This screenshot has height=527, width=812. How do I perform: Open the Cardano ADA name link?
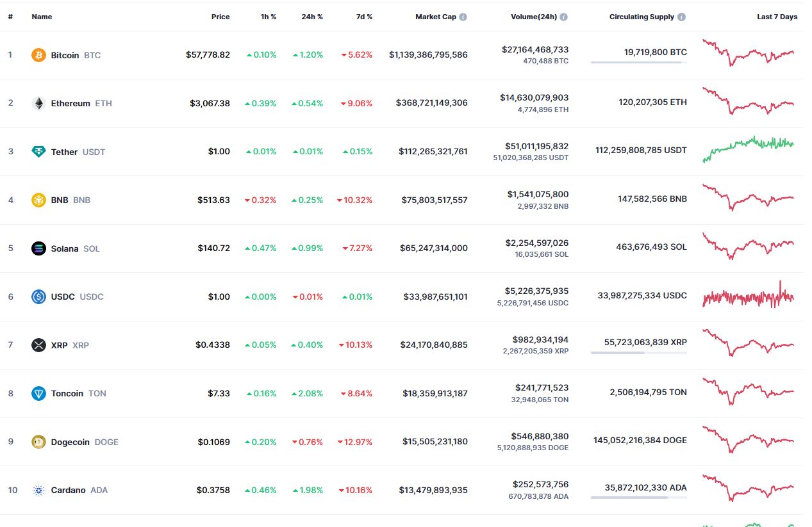(x=69, y=490)
